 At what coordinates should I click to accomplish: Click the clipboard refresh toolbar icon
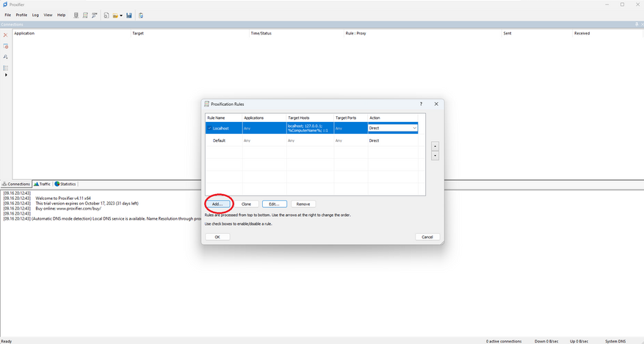click(141, 15)
